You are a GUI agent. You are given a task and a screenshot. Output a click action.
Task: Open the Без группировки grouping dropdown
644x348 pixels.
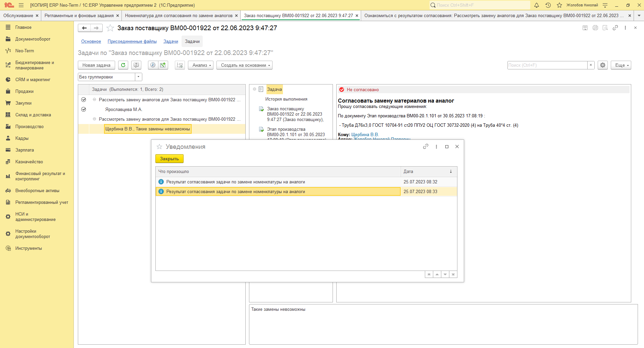pos(138,77)
